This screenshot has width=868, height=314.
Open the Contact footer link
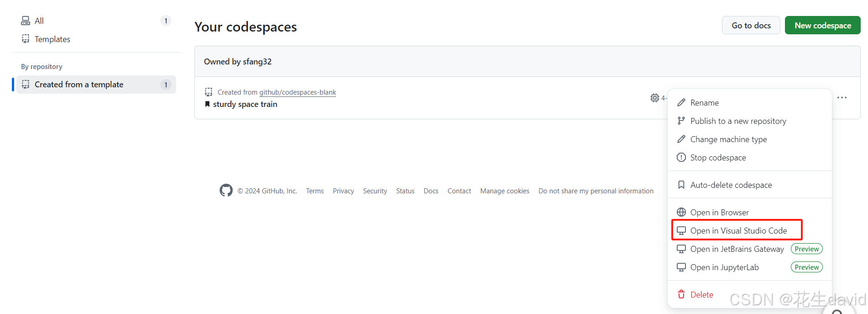tap(459, 191)
